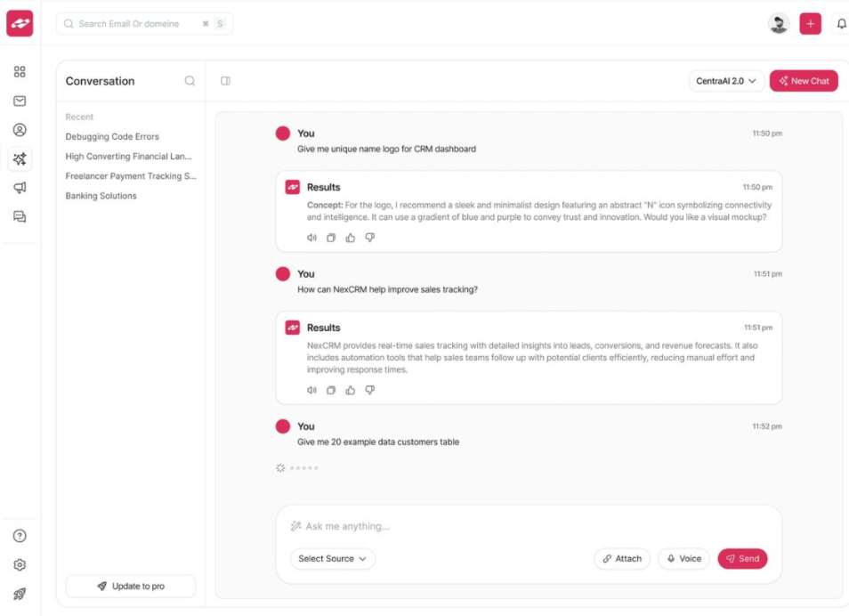
Task: Click the red avatar beside the 11:51 pm message
Action: tap(283, 273)
